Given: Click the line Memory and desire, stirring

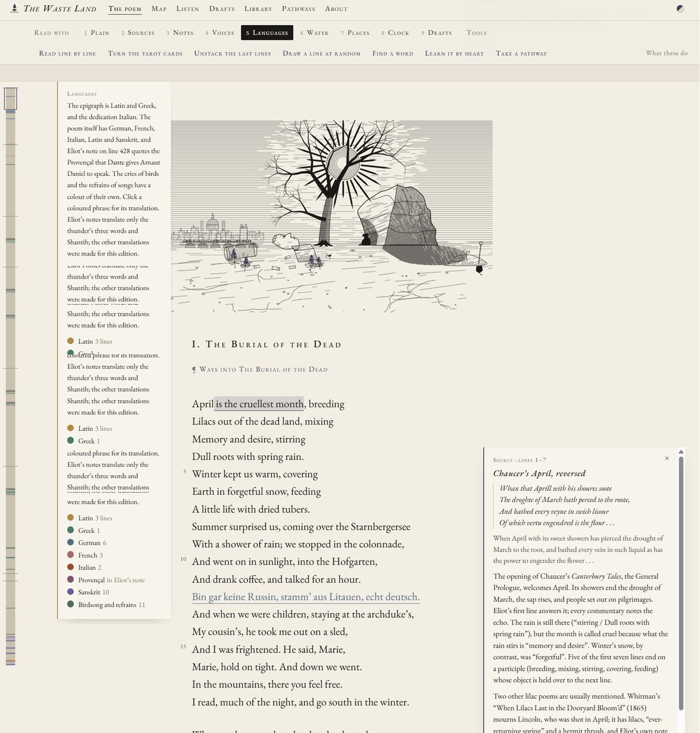Looking at the screenshot, I should click(x=249, y=439).
